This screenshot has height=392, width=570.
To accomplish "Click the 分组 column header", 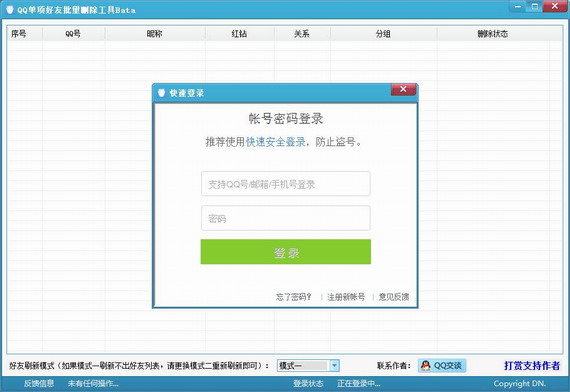I will tap(384, 34).
